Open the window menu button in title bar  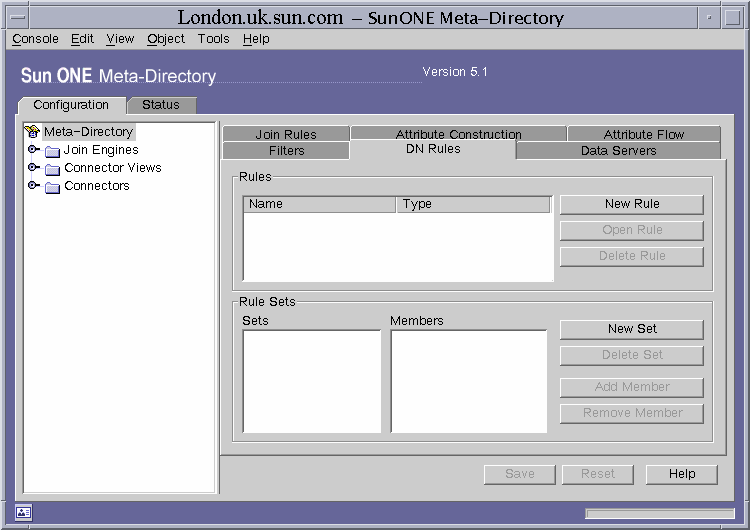pos(18,18)
